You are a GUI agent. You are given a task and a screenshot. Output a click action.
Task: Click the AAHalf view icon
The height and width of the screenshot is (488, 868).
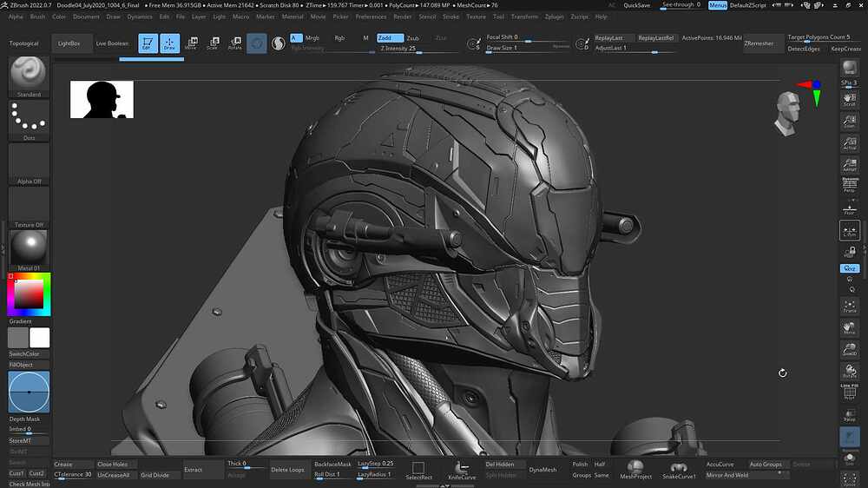coord(849,165)
